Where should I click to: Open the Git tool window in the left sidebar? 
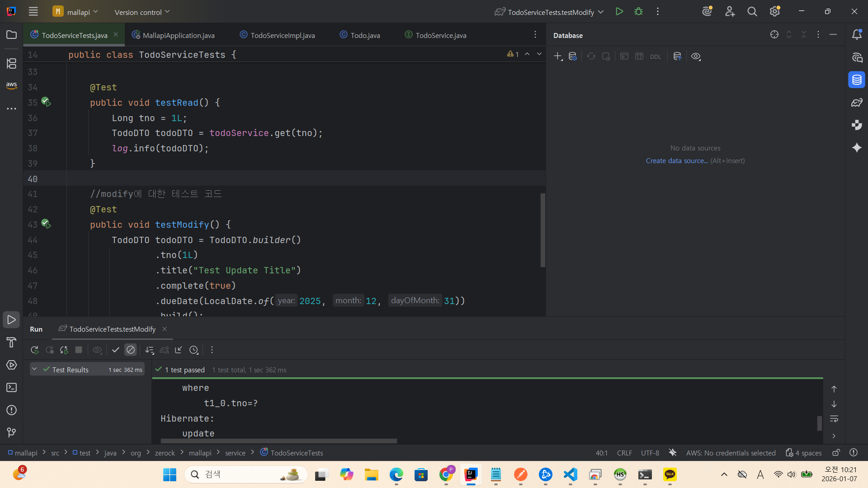coord(11,432)
